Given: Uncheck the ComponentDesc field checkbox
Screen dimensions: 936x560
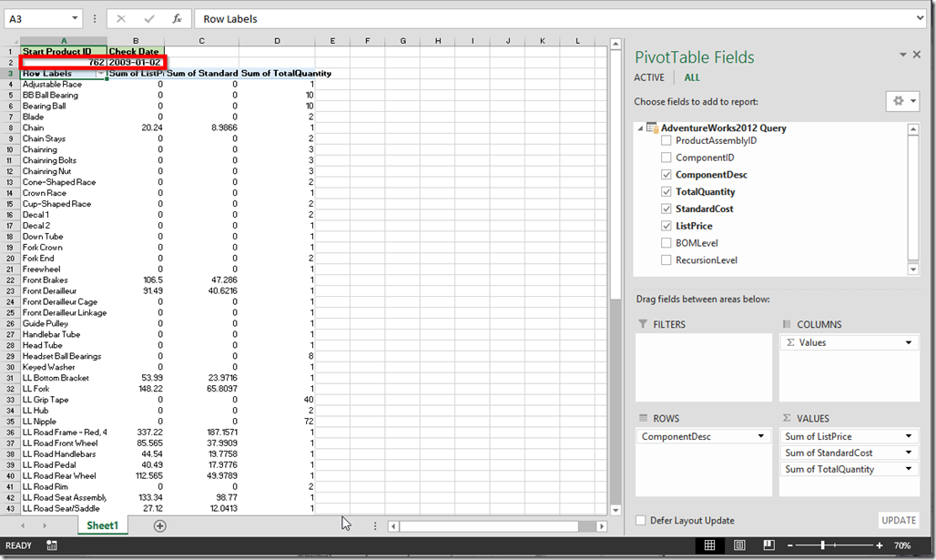Looking at the screenshot, I should click(666, 175).
